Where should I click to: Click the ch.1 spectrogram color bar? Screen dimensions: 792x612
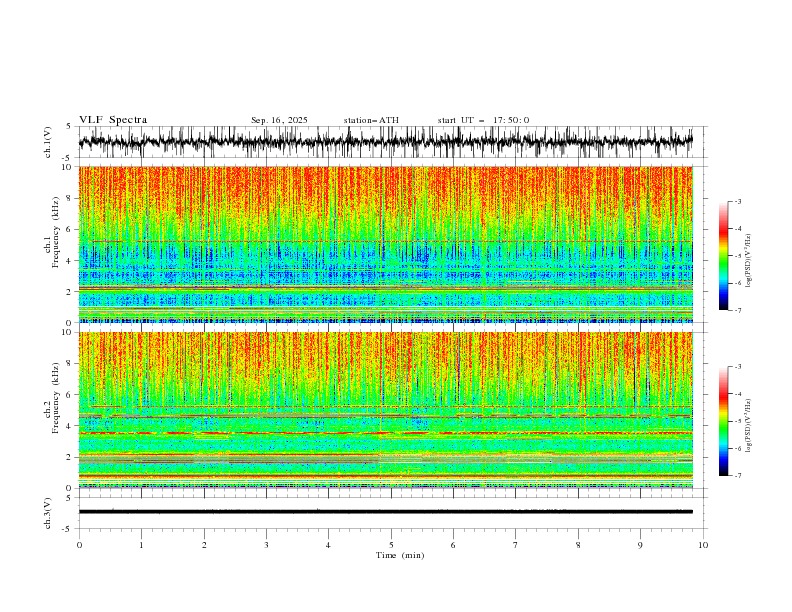click(x=723, y=256)
